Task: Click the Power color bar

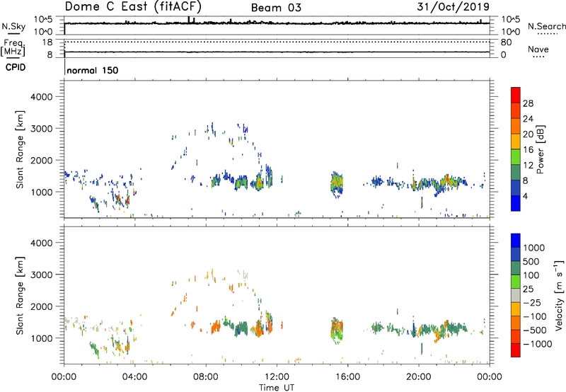Action: pyautogui.click(x=516, y=149)
